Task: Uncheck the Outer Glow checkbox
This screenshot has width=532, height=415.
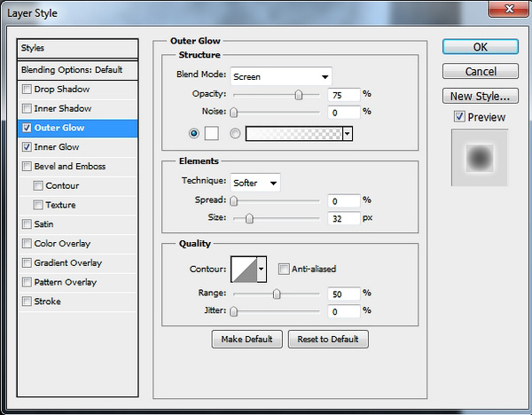Action: click(27, 128)
